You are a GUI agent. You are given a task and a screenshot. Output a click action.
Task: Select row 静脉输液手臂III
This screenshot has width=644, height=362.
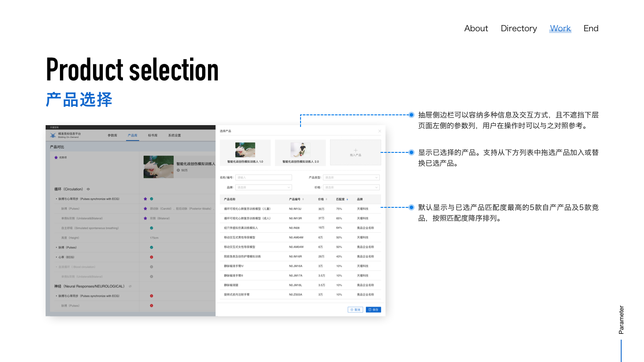point(300,275)
